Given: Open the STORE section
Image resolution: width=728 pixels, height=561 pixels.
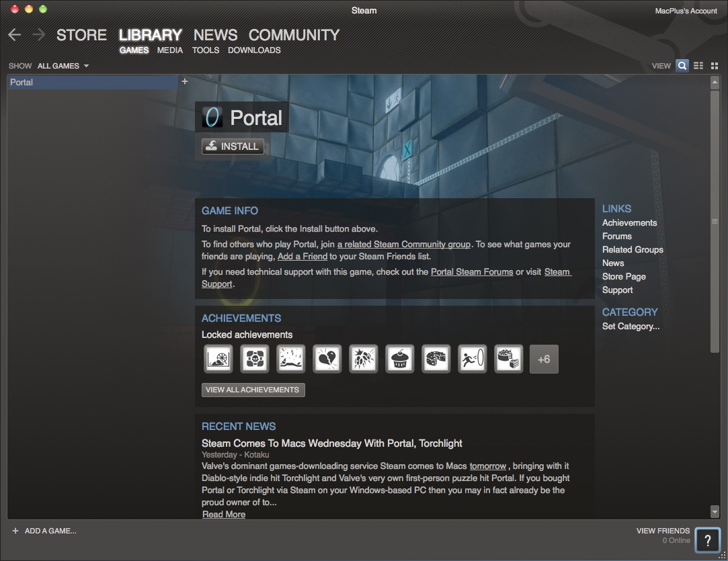Looking at the screenshot, I should click(x=82, y=35).
